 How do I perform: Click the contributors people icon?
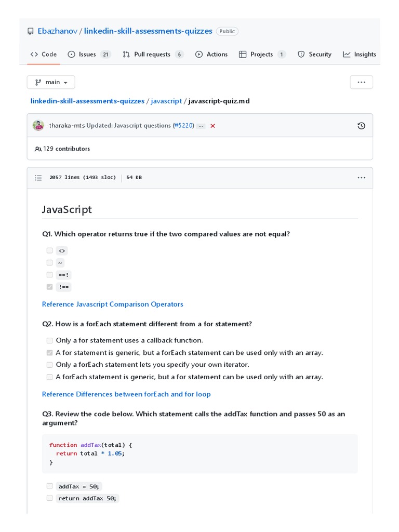[x=38, y=149]
